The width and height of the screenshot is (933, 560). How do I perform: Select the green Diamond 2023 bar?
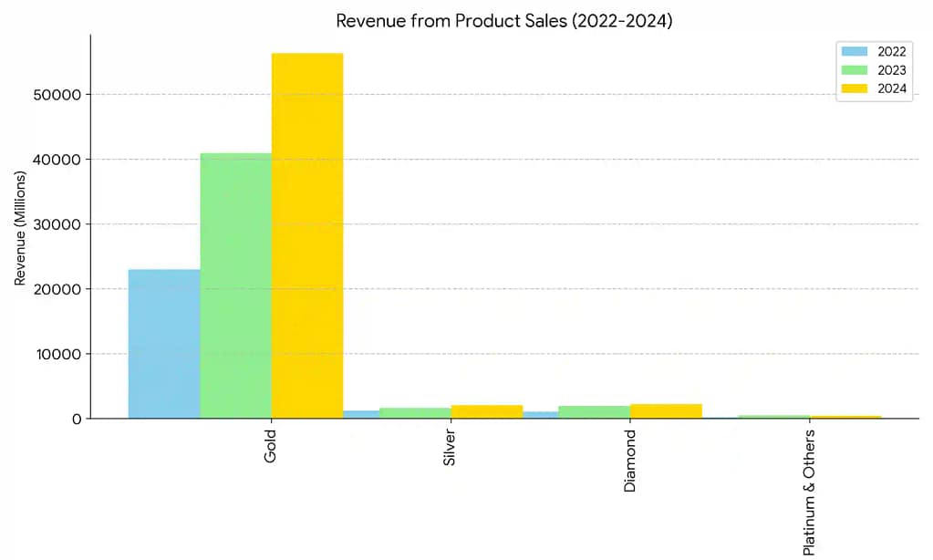coord(594,410)
